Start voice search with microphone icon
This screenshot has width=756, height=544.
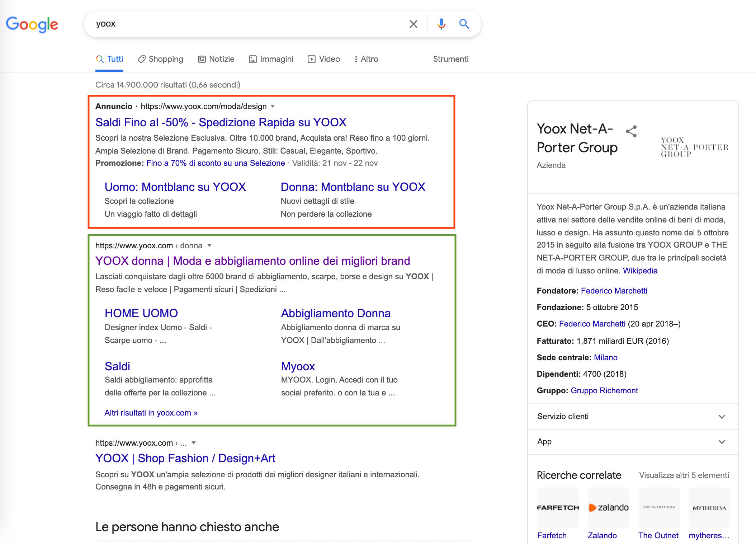pos(441,24)
